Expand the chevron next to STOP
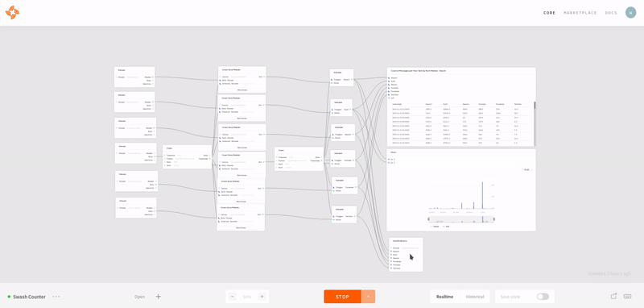 369,297
